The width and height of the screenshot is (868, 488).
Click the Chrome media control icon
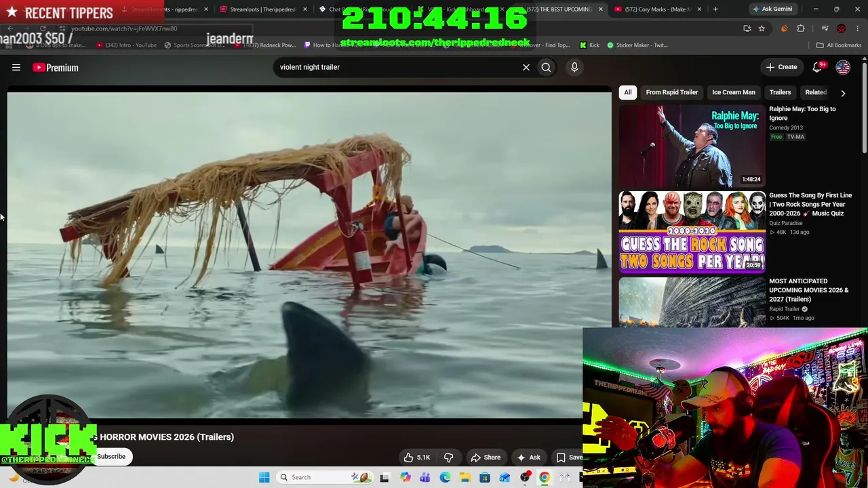click(x=825, y=28)
